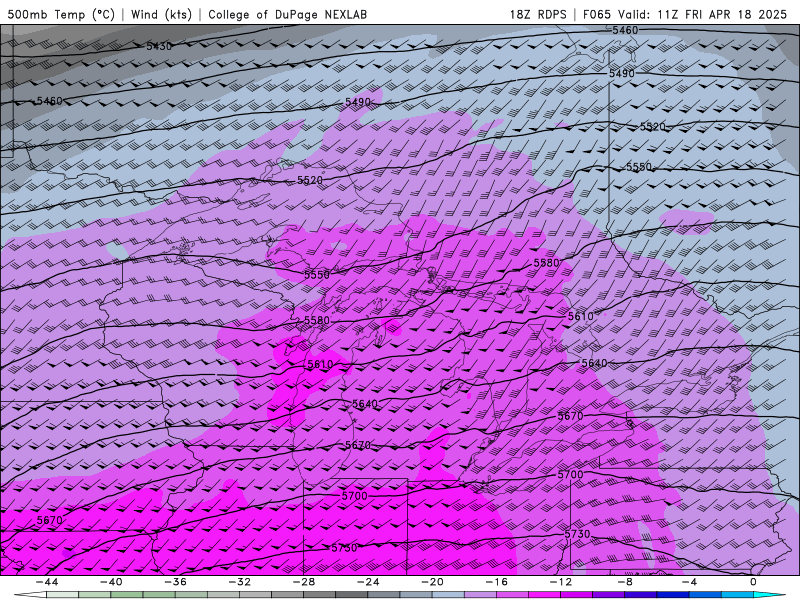Click the -12 tick label on color scale
This screenshot has width=800, height=600.
click(x=561, y=582)
